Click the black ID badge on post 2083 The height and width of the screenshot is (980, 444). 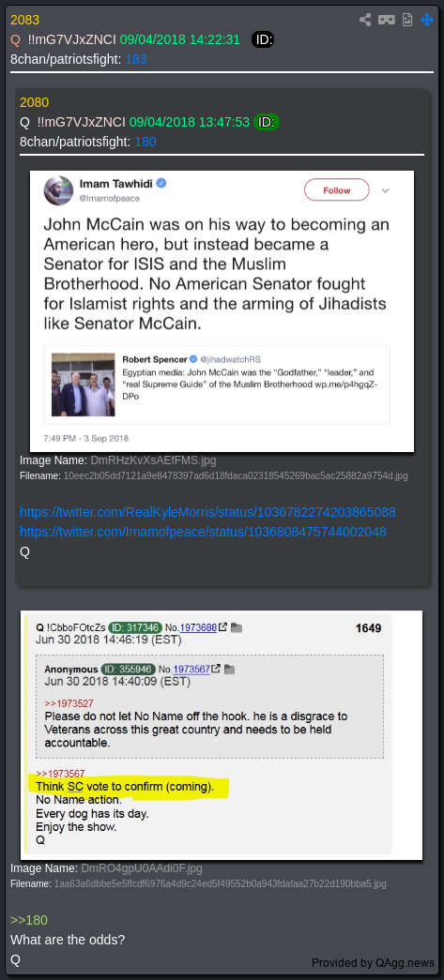263,40
